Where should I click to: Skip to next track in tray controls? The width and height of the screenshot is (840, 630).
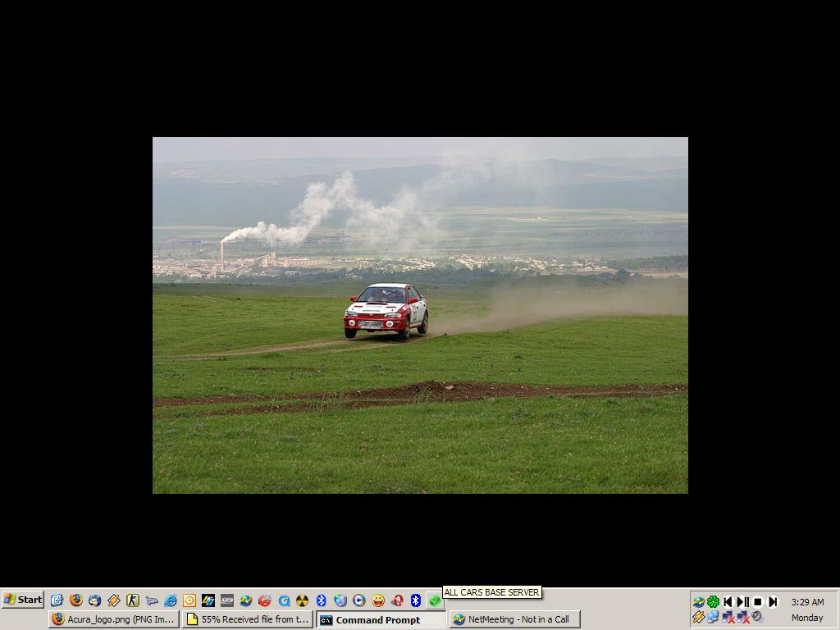coord(773,602)
